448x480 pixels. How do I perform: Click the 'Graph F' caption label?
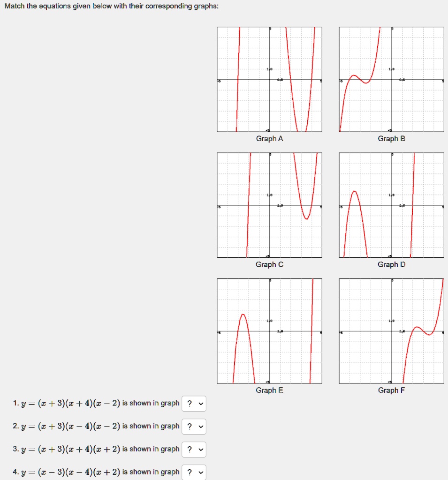(391, 390)
